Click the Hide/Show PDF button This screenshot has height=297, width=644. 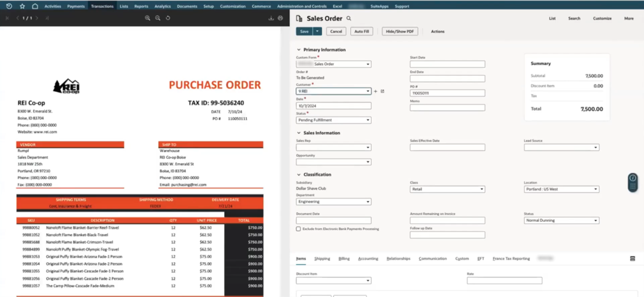pyautogui.click(x=400, y=32)
